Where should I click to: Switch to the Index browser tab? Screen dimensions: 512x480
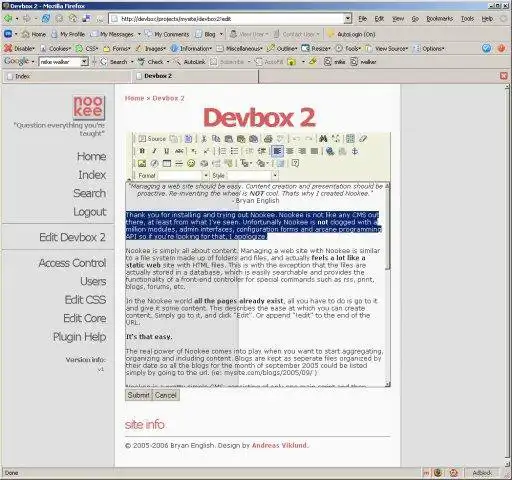point(67,76)
